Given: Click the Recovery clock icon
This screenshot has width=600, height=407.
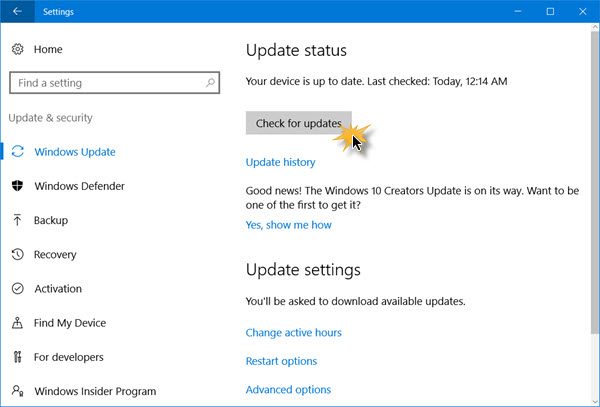Looking at the screenshot, I should (x=18, y=254).
